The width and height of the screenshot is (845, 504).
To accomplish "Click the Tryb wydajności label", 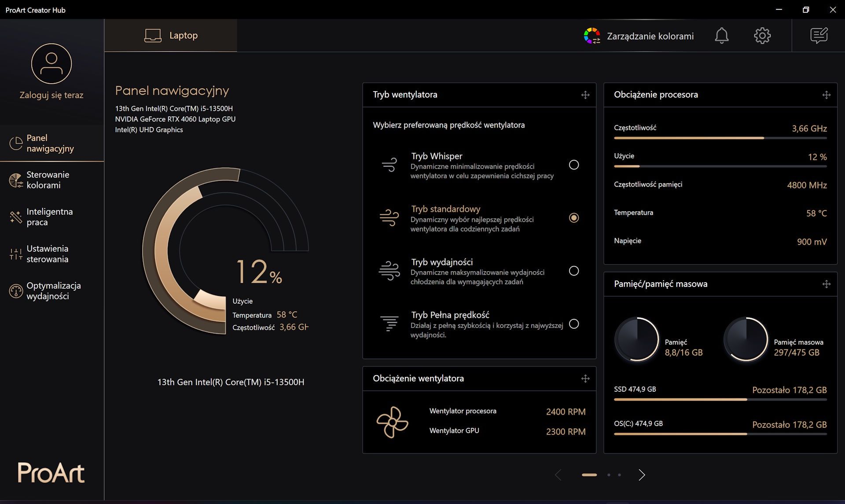I will pyautogui.click(x=442, y=262).
